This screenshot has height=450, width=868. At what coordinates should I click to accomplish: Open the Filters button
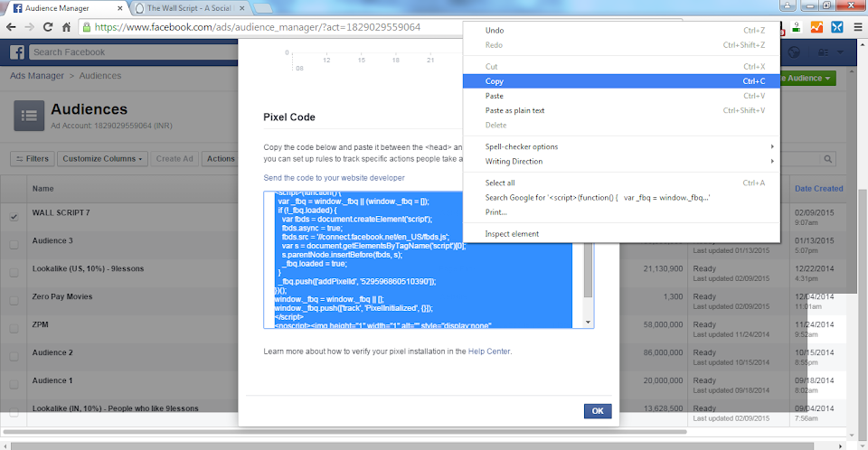[33, 159]
